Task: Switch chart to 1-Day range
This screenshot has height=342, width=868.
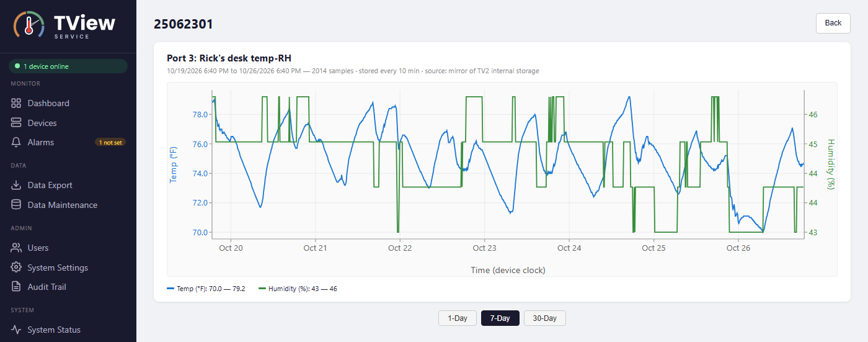Action: pos(458,318)
